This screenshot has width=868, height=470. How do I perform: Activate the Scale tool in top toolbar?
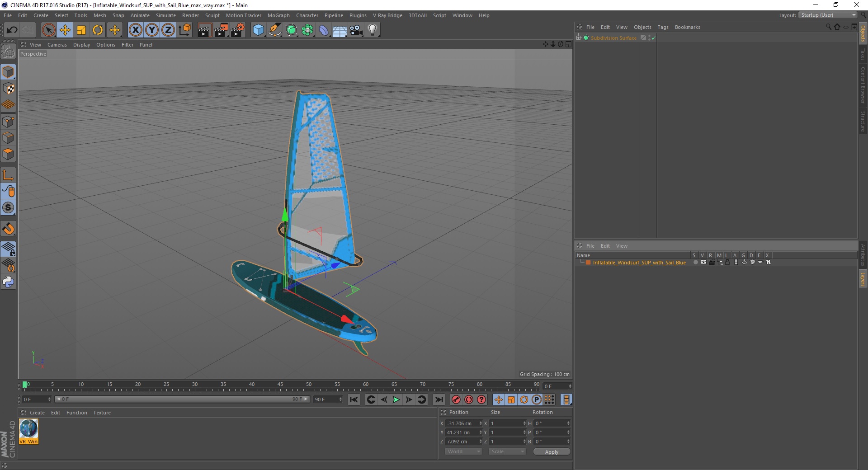(x=81, y=30)
